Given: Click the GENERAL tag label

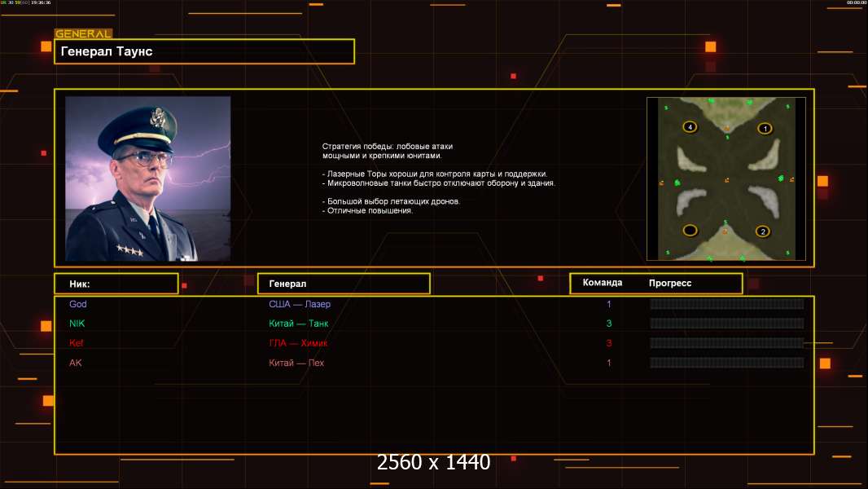Looking at the screenshot, I should (x=84, y=33).
